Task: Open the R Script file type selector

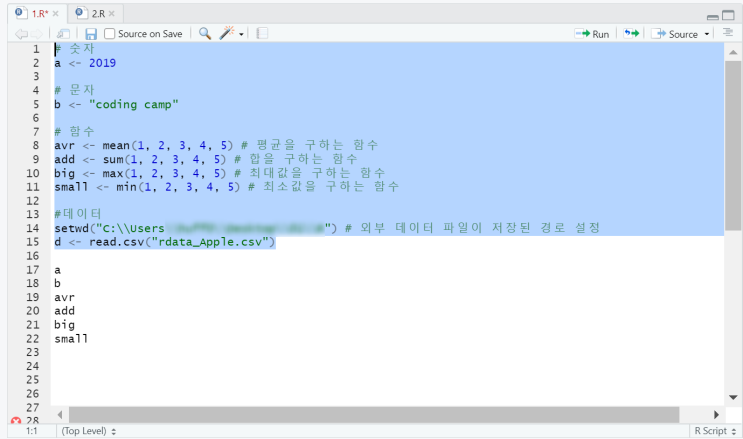Action: pyautogui.click(x=715, y=431)
